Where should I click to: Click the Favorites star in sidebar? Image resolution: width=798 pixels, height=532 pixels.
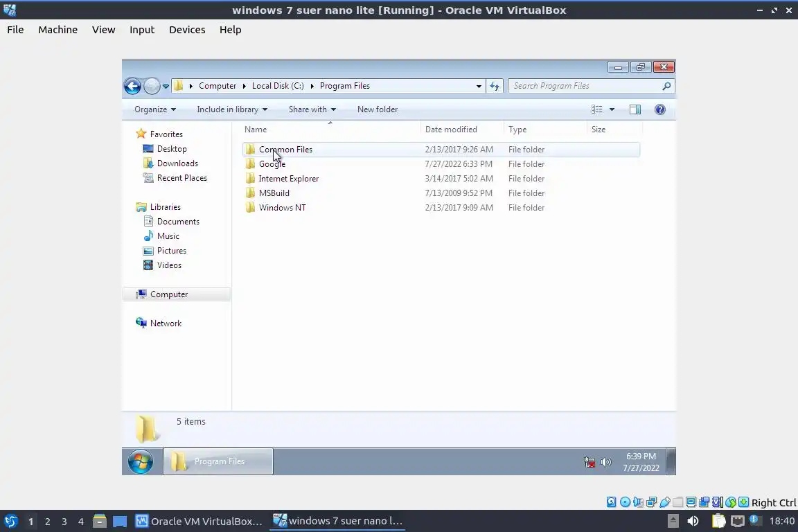point(141,134)
